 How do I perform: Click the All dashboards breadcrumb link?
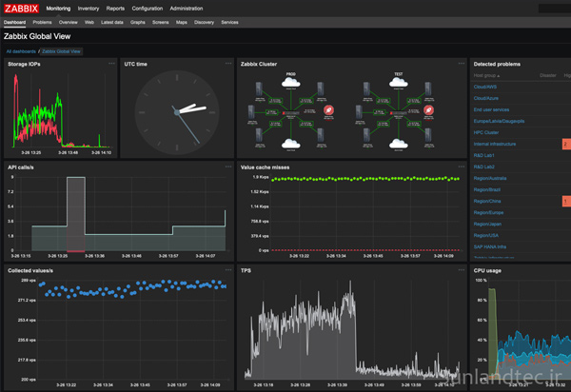click(20, 50)
